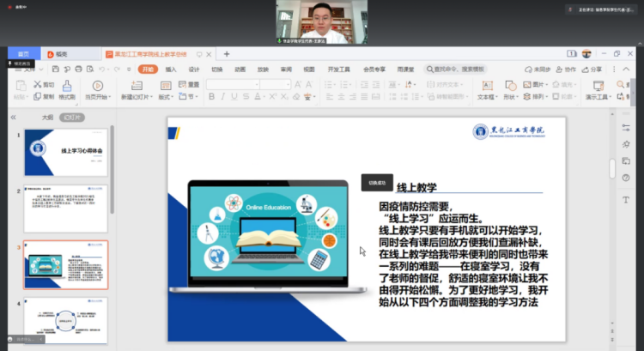Switch to the Insert (插入) ribbon tab
The image size is (644, 351).
[x=171, y=69]
